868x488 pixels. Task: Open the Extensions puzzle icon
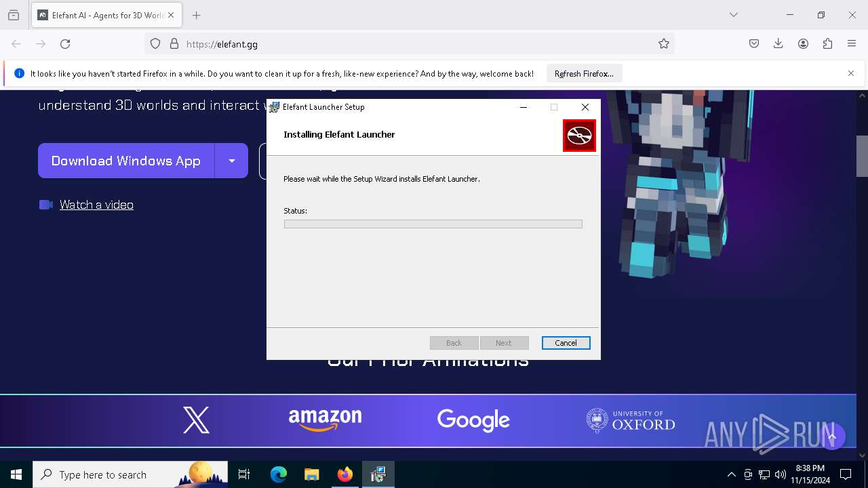(827, 44)
